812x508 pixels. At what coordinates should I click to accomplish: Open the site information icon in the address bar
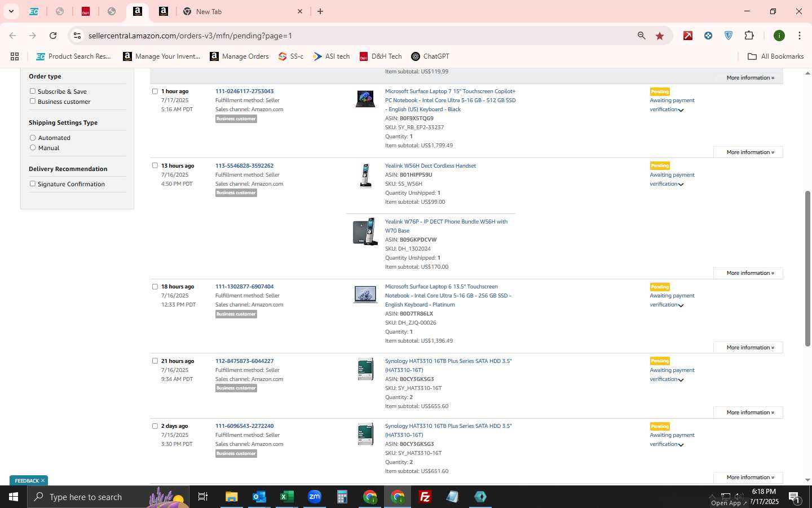click(x=77, y=36)
